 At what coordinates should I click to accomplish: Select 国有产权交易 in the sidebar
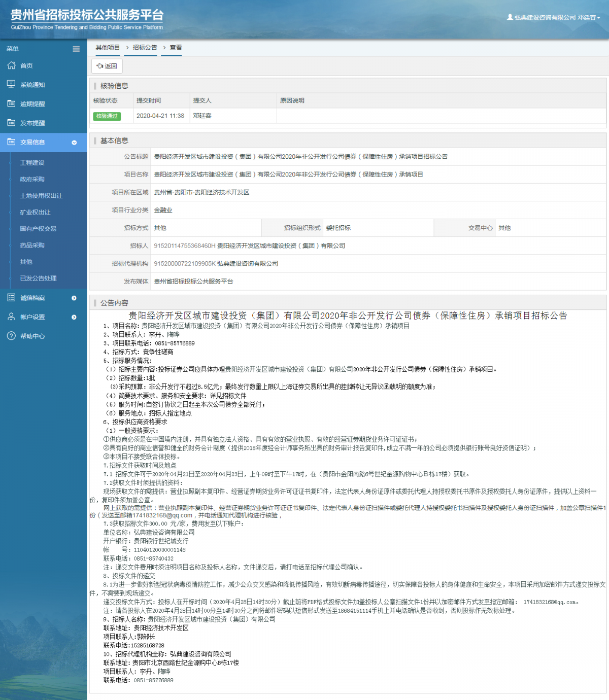tap(38, 229)
